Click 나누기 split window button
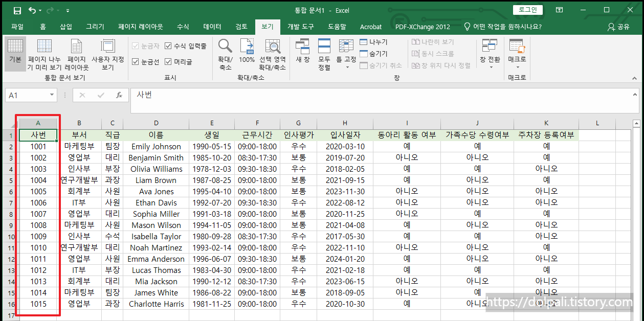Viewport: 644px width, 321px height. (374, 42)
